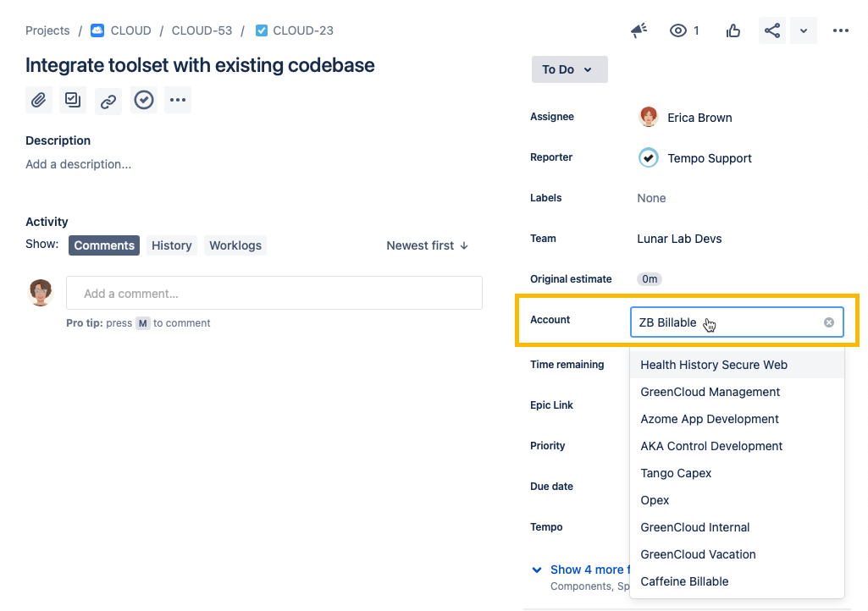
Task: Clear the Account field with X icon
Action: (829, 322)
